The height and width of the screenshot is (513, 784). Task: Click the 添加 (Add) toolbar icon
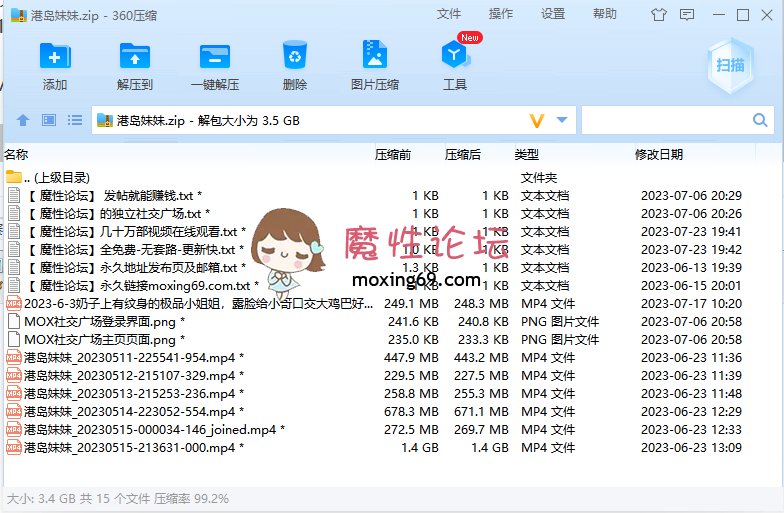tap(55, 56)
